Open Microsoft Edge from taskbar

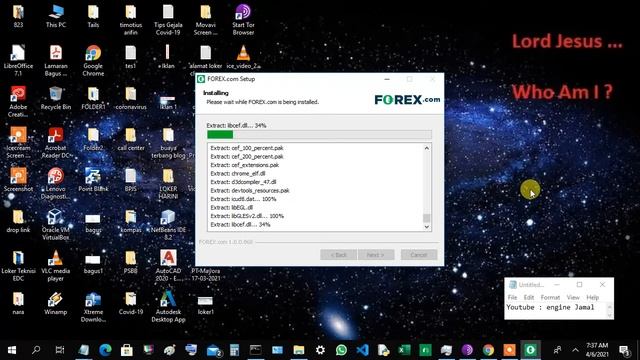tap(105, 350)
